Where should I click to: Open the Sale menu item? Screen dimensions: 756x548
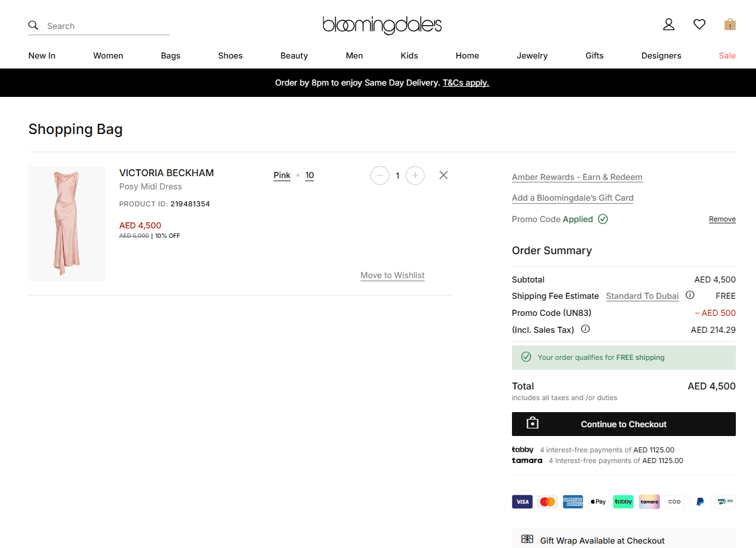click(x=727, y=56)
